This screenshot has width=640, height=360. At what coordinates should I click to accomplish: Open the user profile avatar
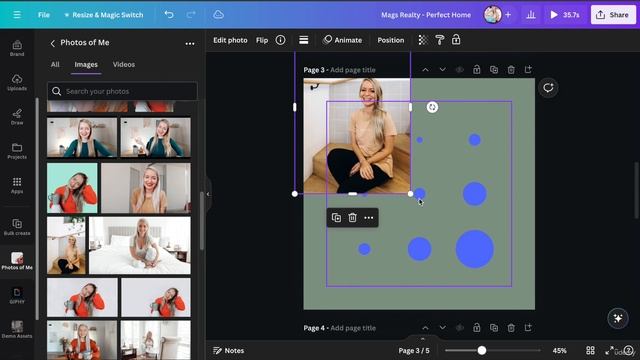point(492,15)
